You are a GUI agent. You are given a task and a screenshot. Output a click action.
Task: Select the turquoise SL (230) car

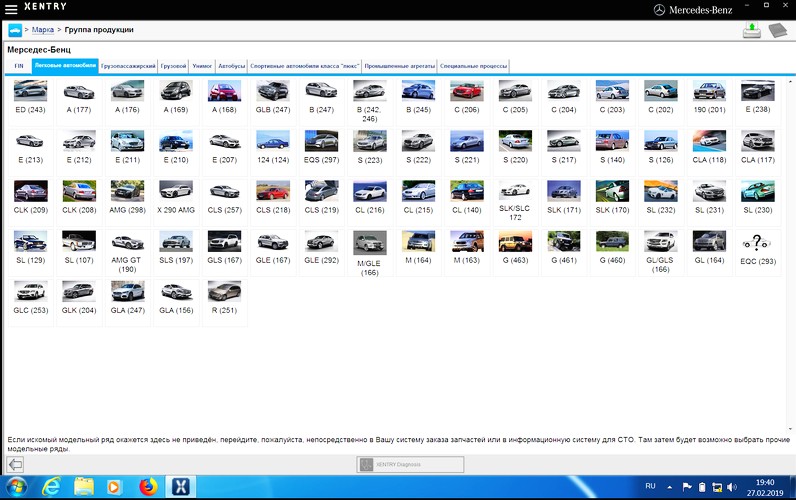(758, 201)
